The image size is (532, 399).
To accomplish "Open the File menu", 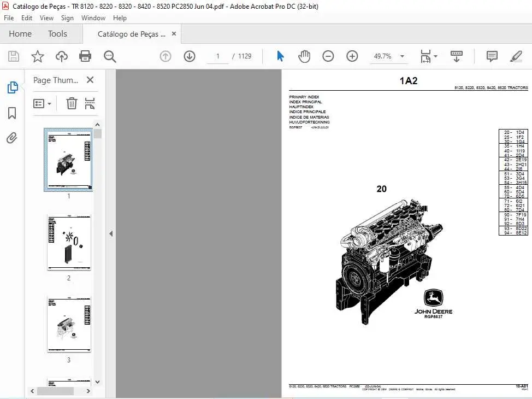I will (x=9, y=18).
